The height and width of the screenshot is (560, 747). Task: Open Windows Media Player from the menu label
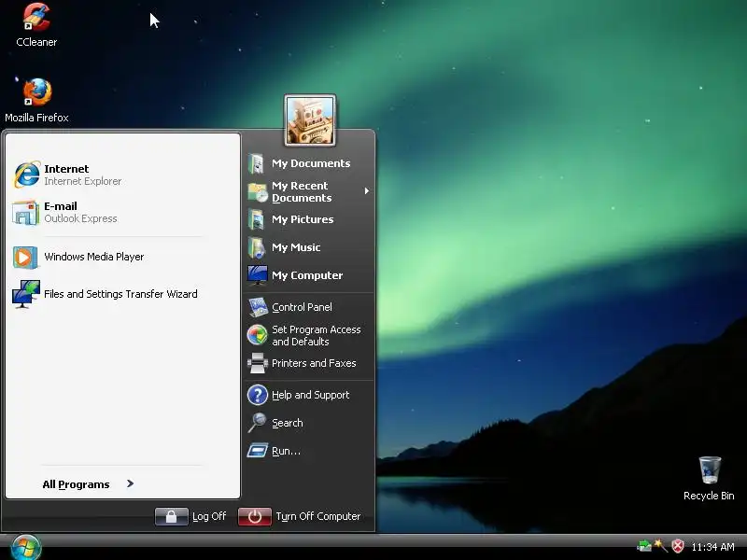(94, 257)
